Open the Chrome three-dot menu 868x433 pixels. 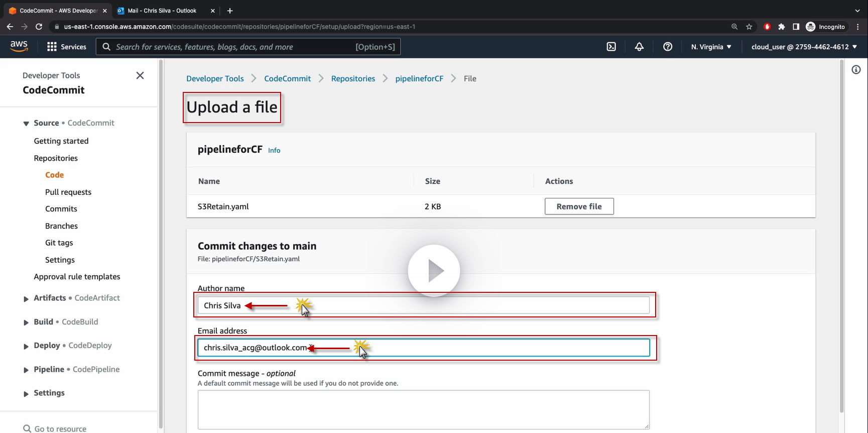coord(858,27)
